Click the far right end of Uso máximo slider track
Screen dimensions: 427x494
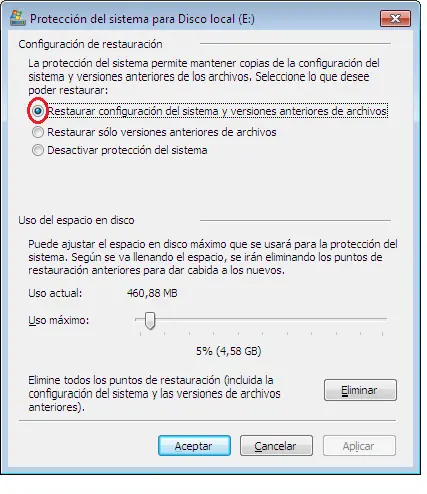click(x=385, y=319)
